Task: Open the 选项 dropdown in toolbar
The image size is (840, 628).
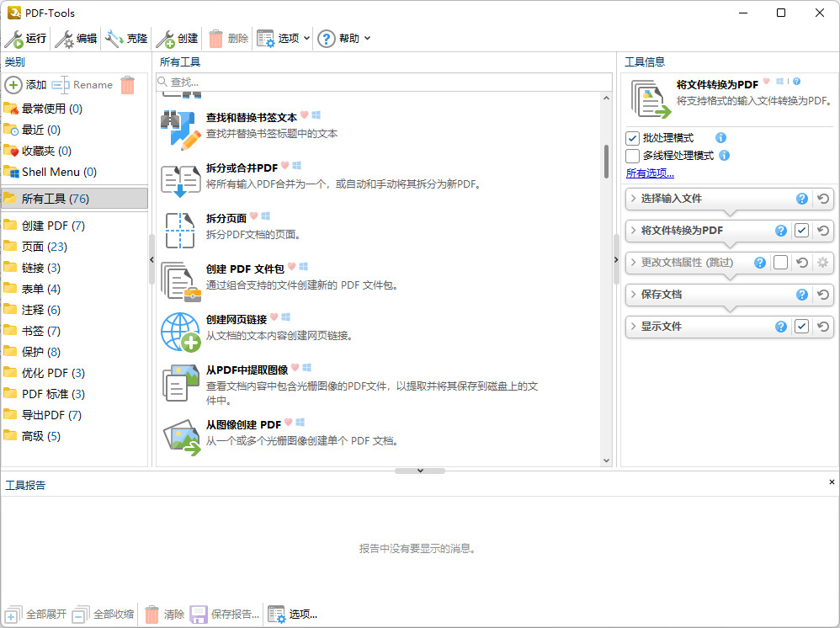Action: (x=307, y=39)
